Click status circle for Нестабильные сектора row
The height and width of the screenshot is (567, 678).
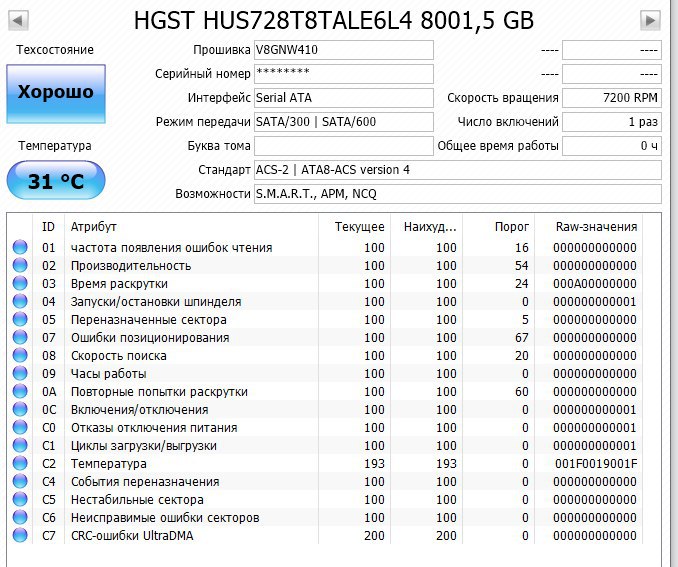click(20, 499)
